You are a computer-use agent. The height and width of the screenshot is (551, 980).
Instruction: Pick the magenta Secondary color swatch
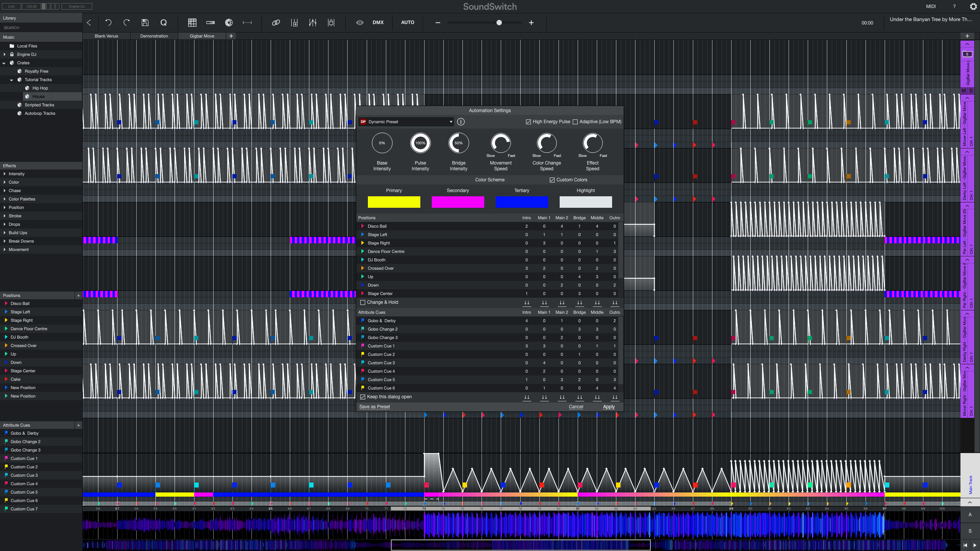(458, 202)
